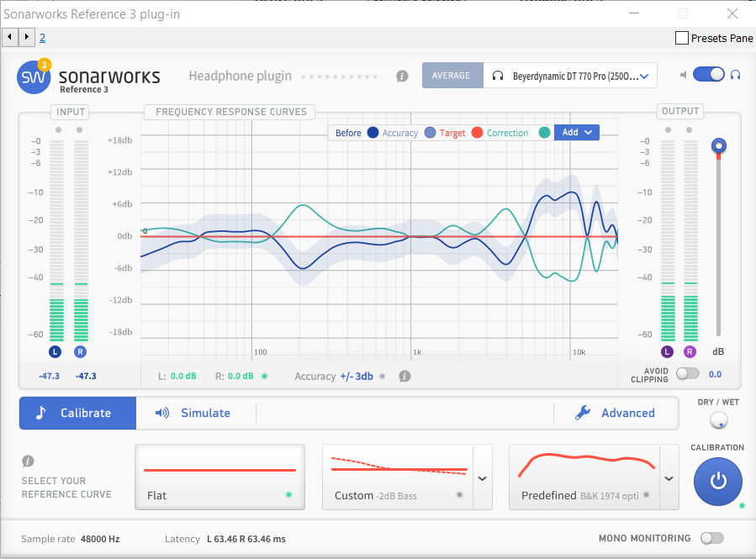This screenshot has height=559, width=756.
Task: Choose the Flat reference curve
Action: (219, 477)
